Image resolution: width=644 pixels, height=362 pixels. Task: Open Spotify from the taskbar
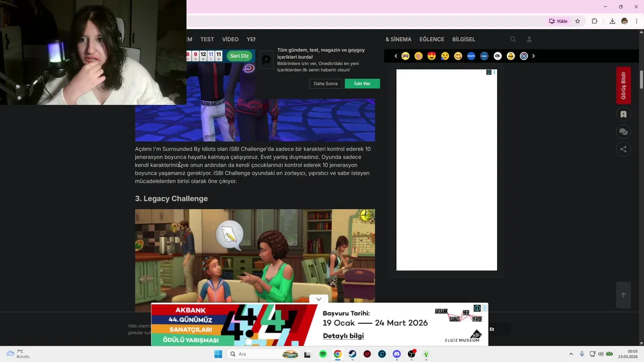pos(323,354)
